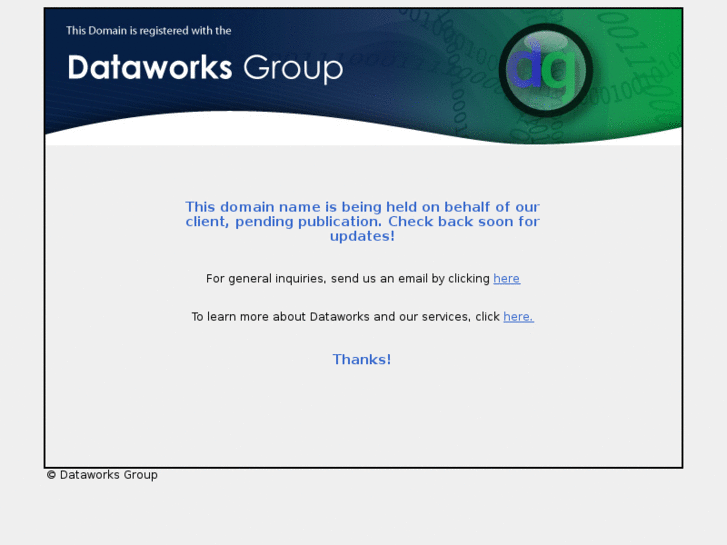
Task: Click the 'Thanks!' text
Action: tap(362, 359)
